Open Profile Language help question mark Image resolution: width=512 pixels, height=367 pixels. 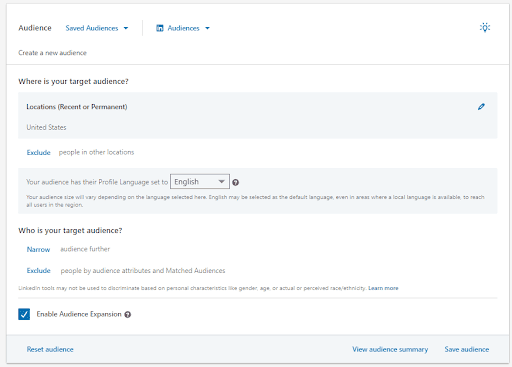click(x=235, y=182)
